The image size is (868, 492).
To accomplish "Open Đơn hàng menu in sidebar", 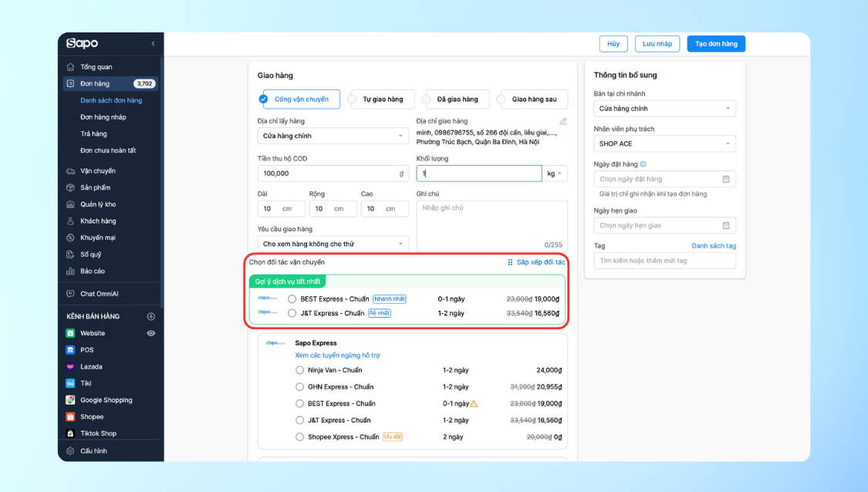I will pos(110,83).
